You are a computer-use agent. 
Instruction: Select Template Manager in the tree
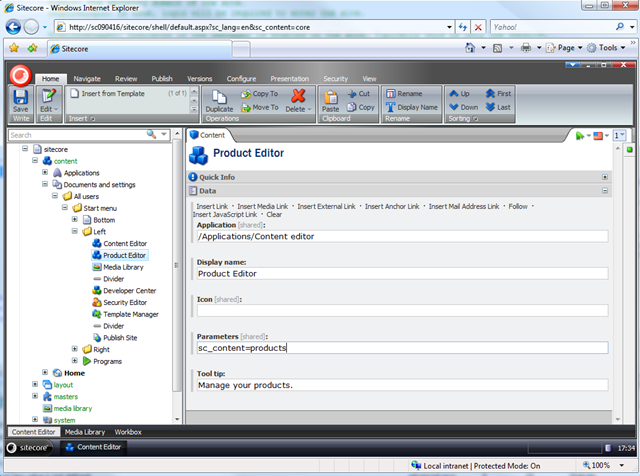click(x=131, y=314)
